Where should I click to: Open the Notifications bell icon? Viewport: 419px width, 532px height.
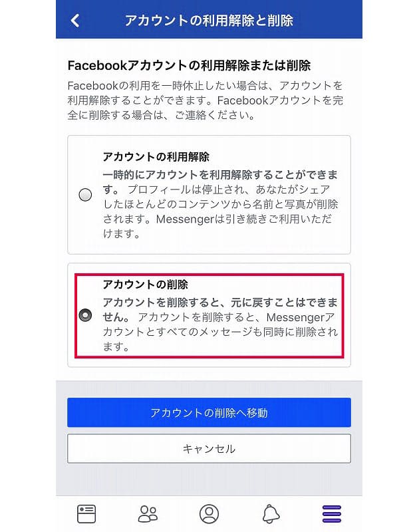(x=271, y=513)
